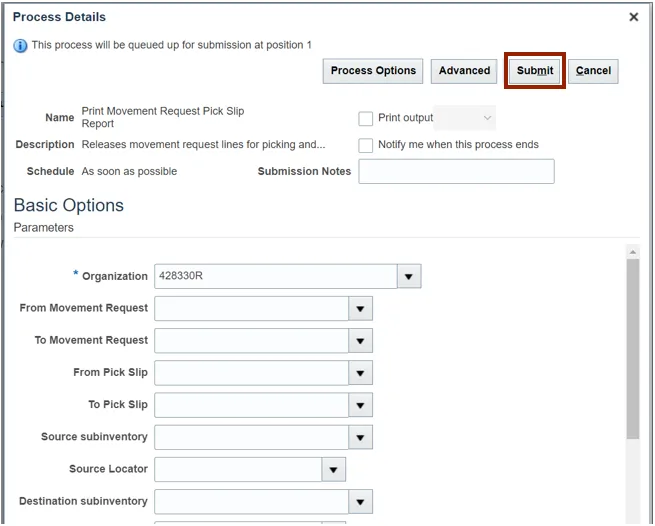Image resolution: width=655 pixels, height=526 pixels.
Task: Expand the To Pick Slip dropdown
Action: click(361, 405)
